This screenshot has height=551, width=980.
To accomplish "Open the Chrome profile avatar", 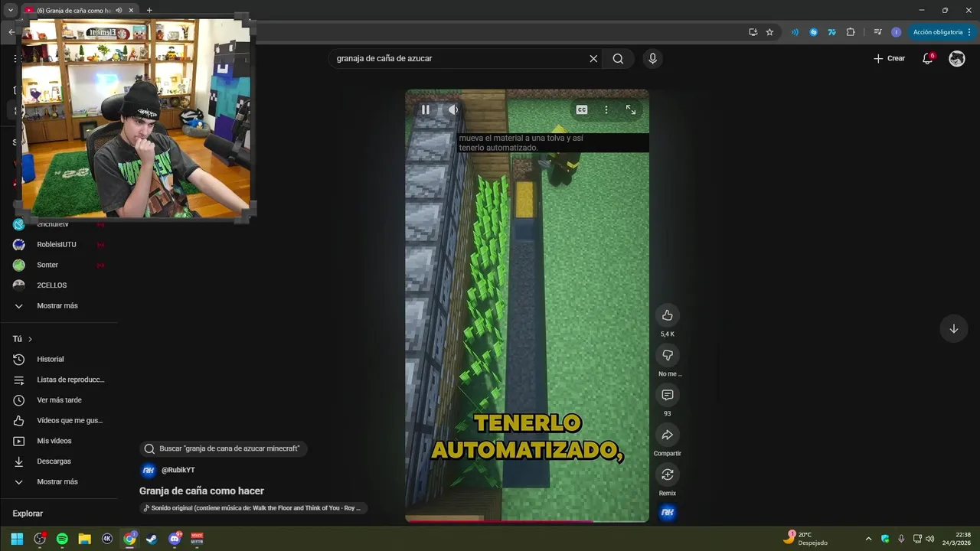I will pyautogui.click(x=896, y=32).
